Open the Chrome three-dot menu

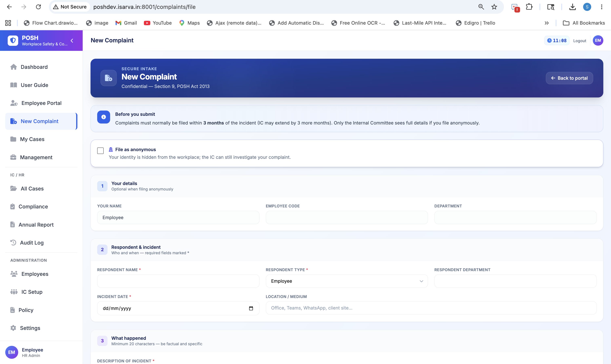tap(602, 7)
